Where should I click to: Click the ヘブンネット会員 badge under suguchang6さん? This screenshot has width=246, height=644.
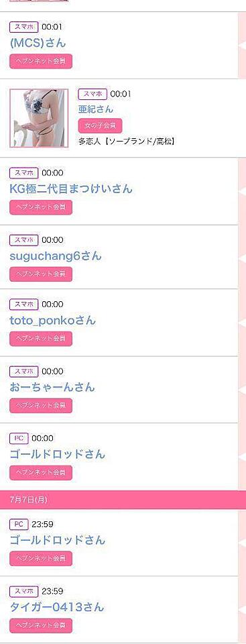pos(41,274)
